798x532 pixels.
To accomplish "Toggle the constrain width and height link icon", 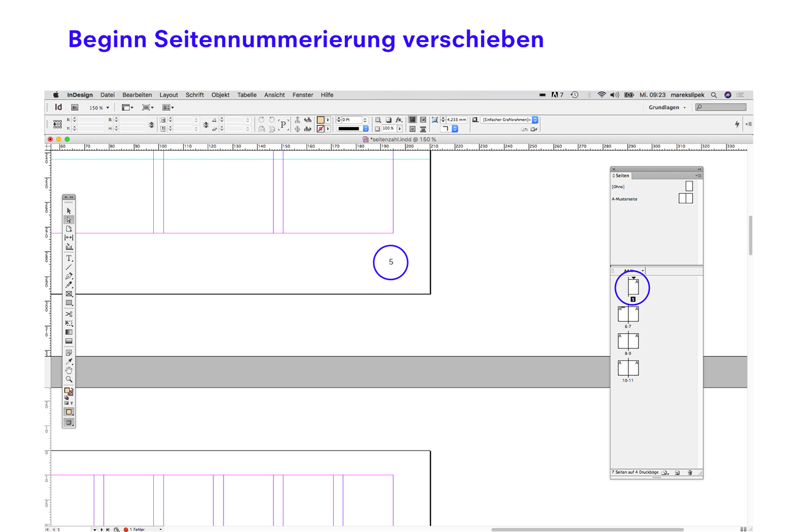I will (152, 124).
